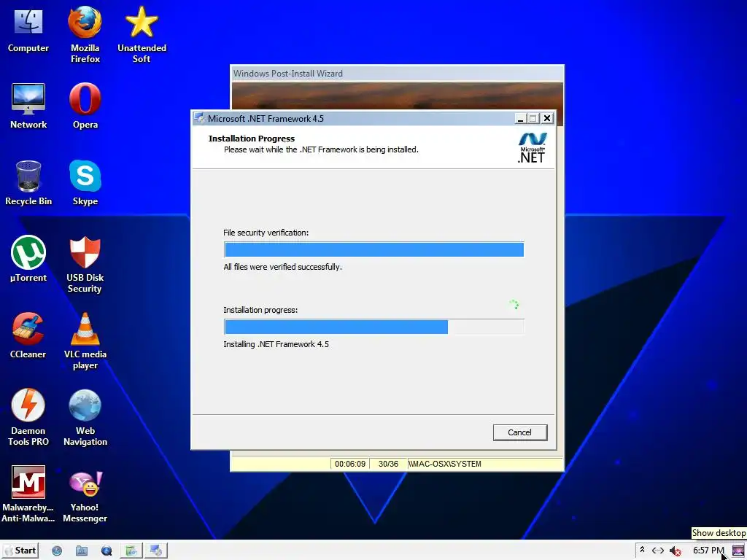Screen dimensions: 747x560
Task: Select the µTorrent desktop icon
Action: 28,260
